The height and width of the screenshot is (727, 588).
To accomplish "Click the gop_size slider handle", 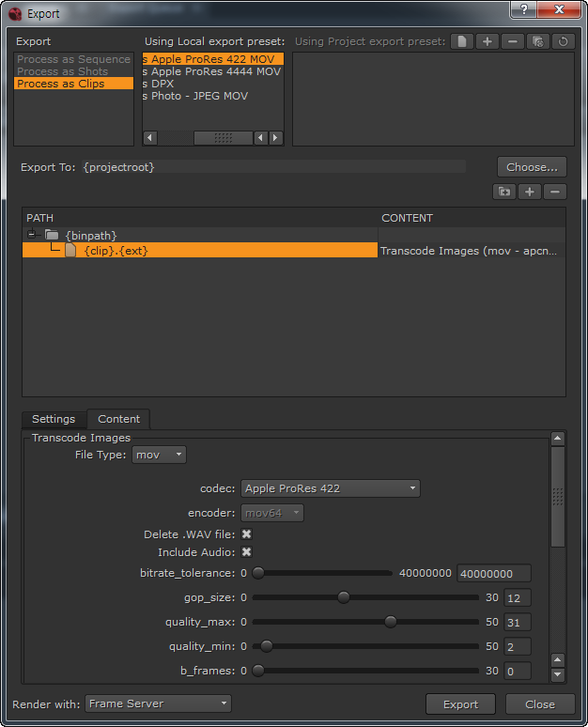I will click(x=344, y=597).
